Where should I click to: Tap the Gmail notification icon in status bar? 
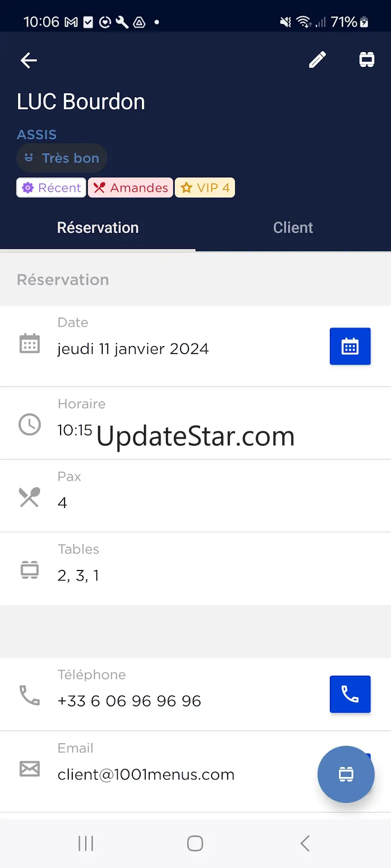click(72, 22)
